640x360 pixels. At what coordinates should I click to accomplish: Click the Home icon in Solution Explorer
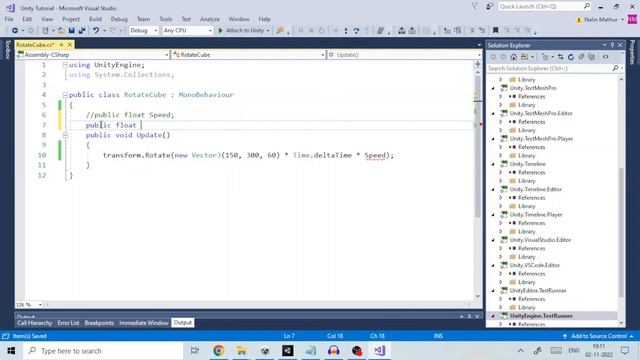click(513, 57)
